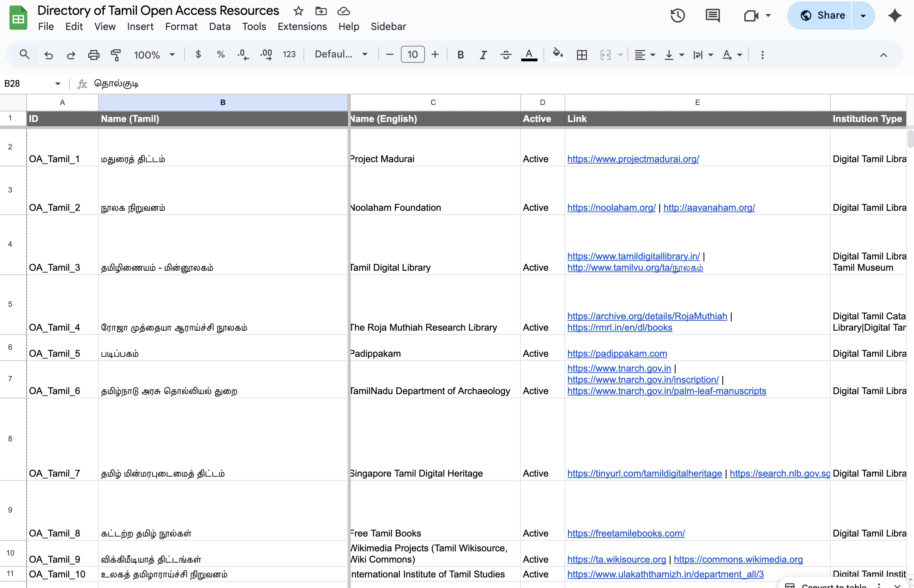Click the borders grid icon
The height and width of the screenshot is (588, 914).
[582, 55]
